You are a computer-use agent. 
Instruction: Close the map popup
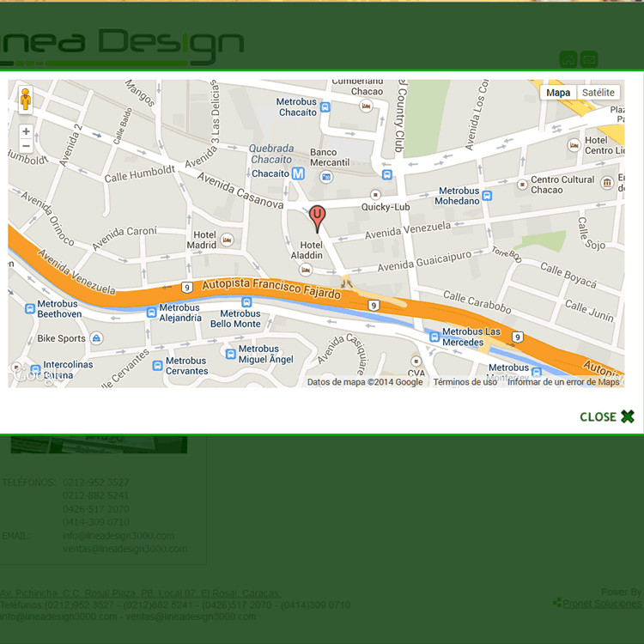click(x=607, y=416)
